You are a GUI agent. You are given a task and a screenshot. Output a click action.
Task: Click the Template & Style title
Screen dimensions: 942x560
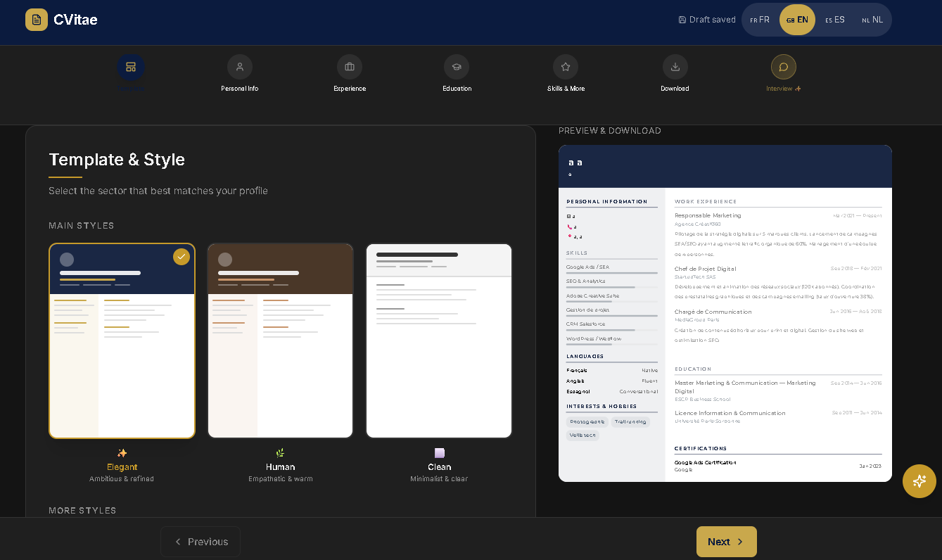pyautogui.click(x=117, y=160)
